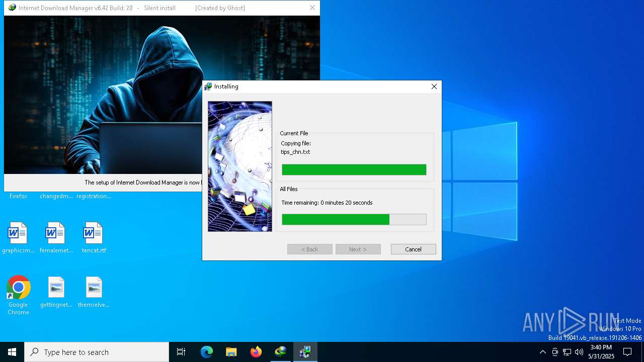Open the tencat.rtf document icon
The image size is (644, 362).
(94, 233)
